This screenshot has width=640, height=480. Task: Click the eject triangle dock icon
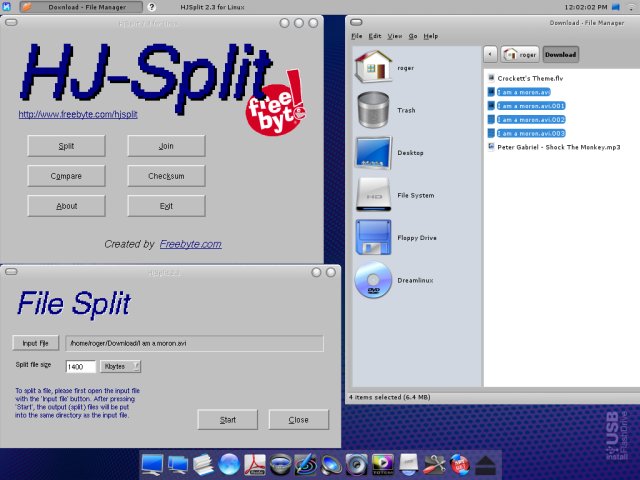485,464
